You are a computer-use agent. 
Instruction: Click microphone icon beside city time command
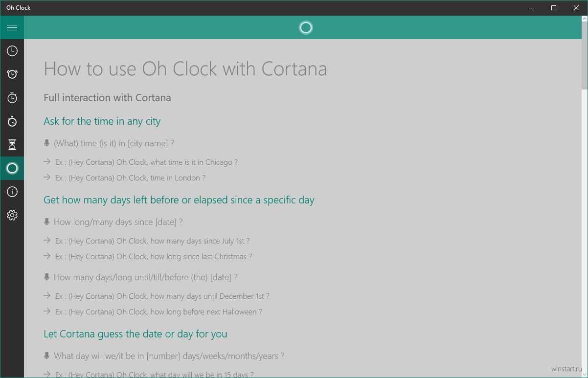point(47,143)
